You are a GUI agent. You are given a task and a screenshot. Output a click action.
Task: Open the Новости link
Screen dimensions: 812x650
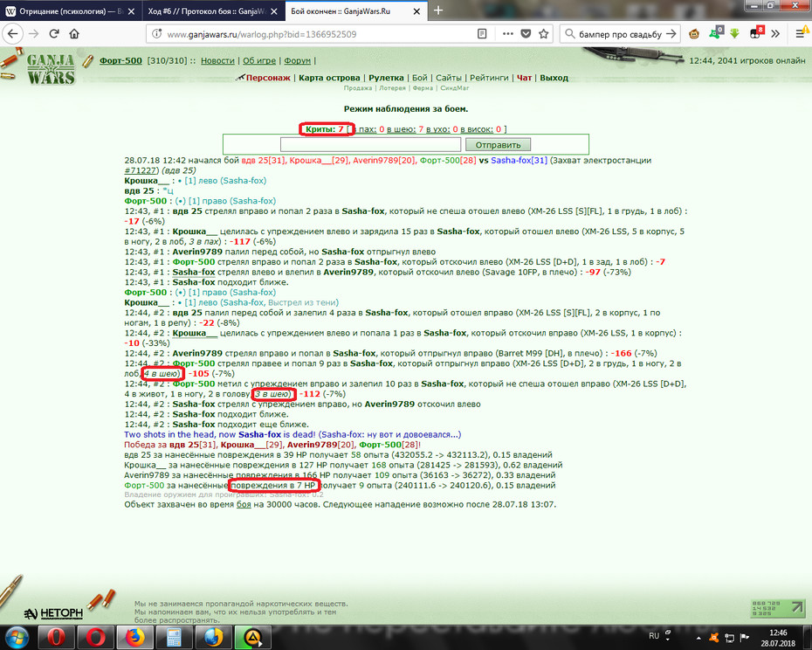(x=217, y=60)
